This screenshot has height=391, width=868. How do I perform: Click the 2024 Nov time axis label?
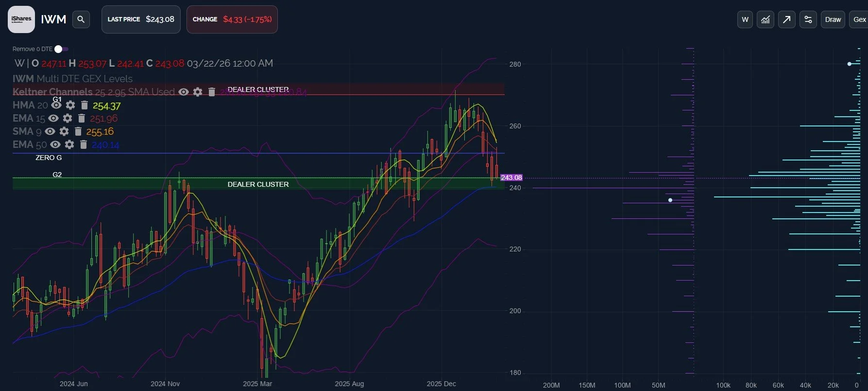(165, 384)
